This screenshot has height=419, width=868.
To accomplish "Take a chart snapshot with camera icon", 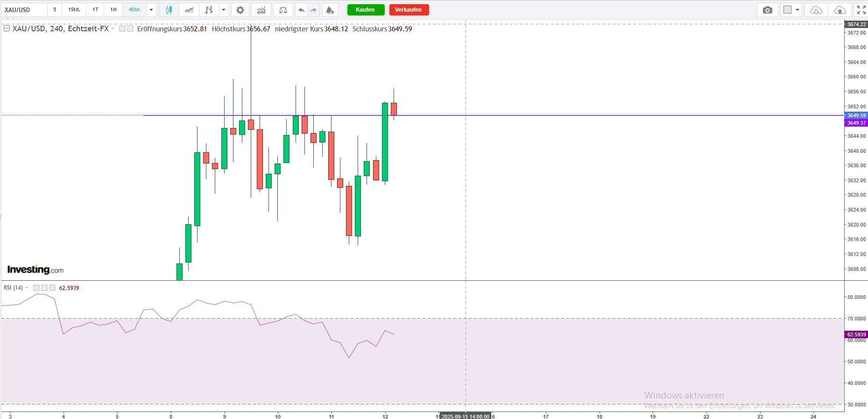I will [x=767, y=10].
